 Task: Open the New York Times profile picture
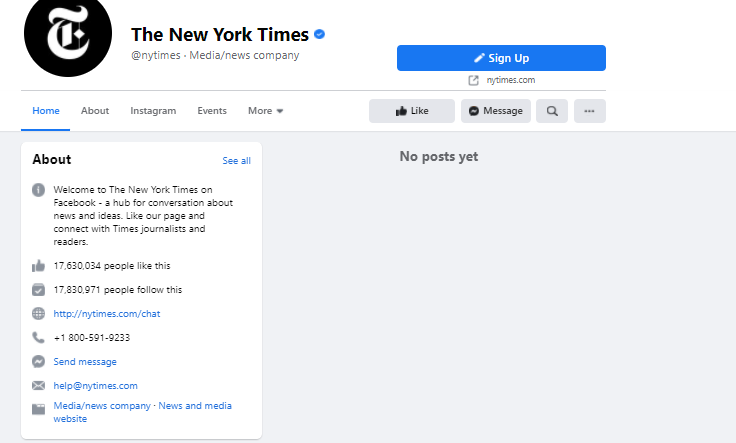[68, 34]
